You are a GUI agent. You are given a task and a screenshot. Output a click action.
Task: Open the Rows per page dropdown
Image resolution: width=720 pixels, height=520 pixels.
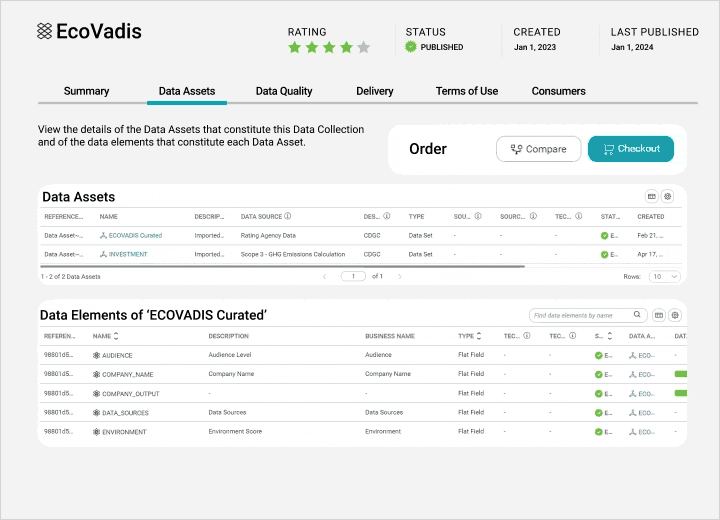[x=664, y=277]
